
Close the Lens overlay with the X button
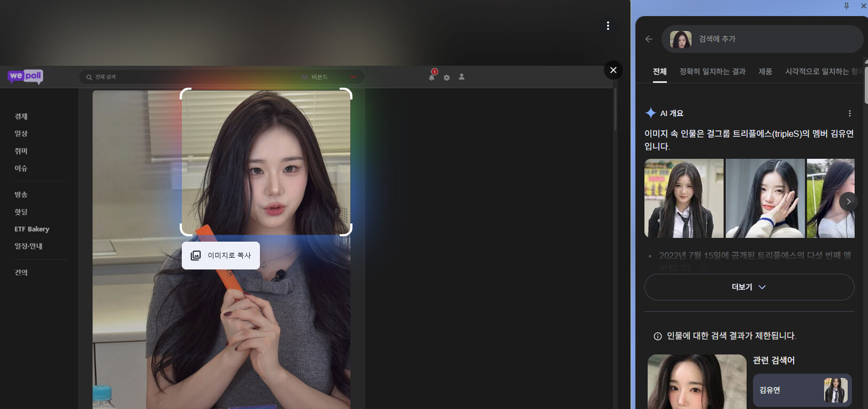click(x=613, y=70)
